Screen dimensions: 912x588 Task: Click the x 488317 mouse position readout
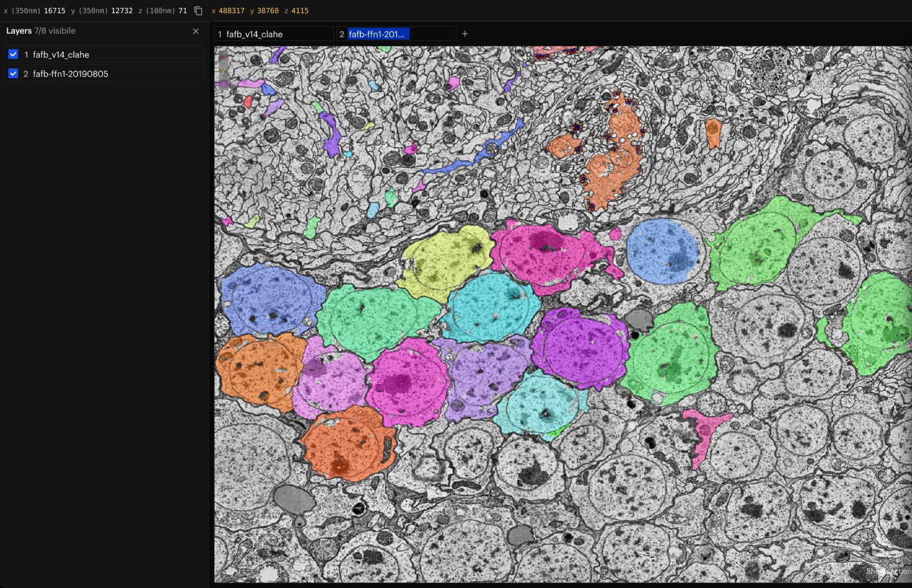click(x=228, y=11)
